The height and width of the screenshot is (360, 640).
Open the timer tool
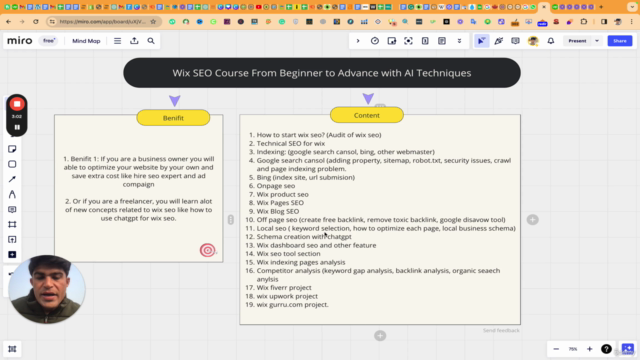pyautogui.click(x=375, y=41)
